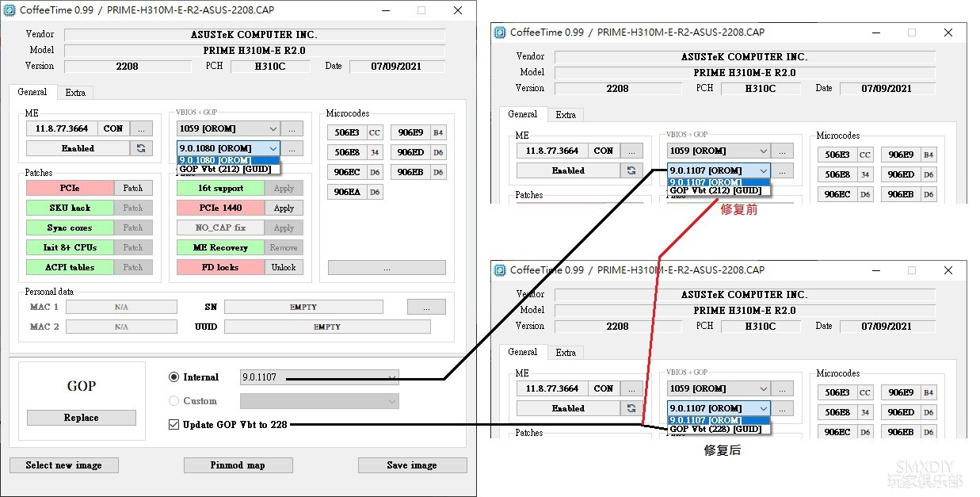Screen dimensions: 980x497
Task: Toggle Update GOP Vbt to 228 checkbox
Action: pos(174,425)
